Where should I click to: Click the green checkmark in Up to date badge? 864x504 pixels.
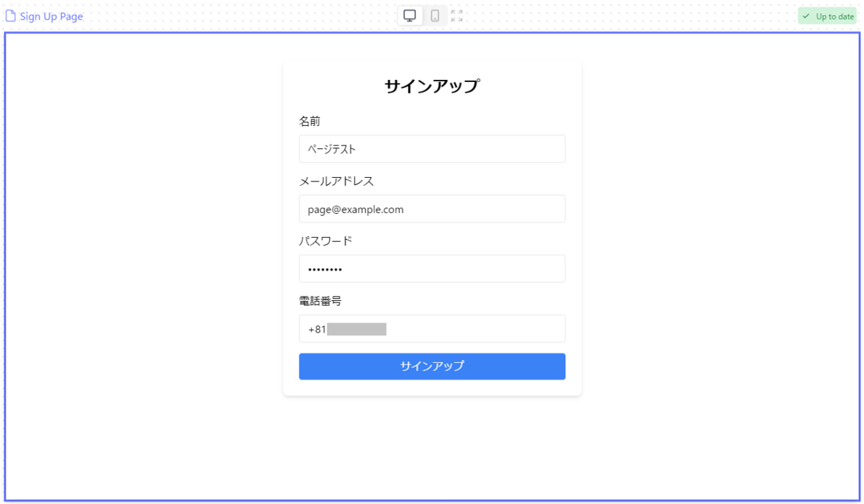point(806,15)
